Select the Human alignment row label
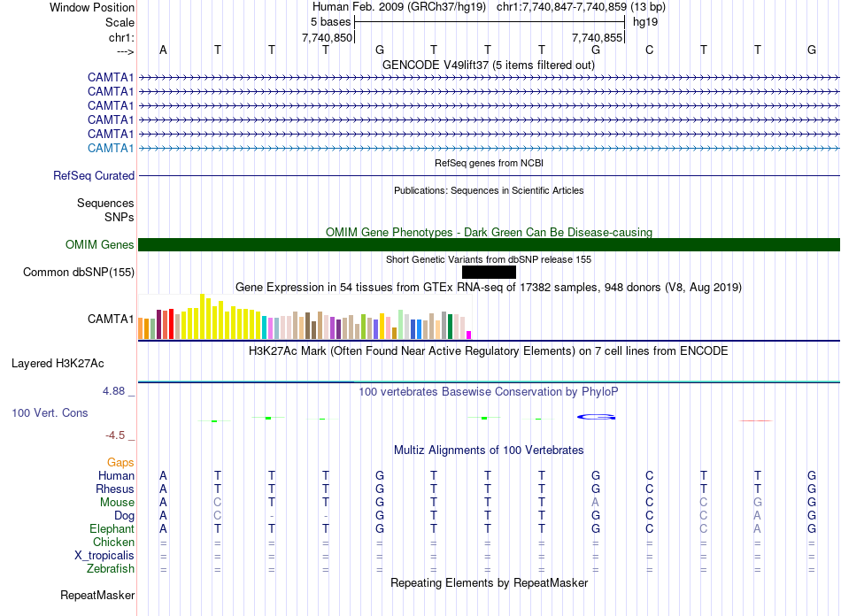The height and width of the screenshot is (616, 841). click(x=116, y=475)
